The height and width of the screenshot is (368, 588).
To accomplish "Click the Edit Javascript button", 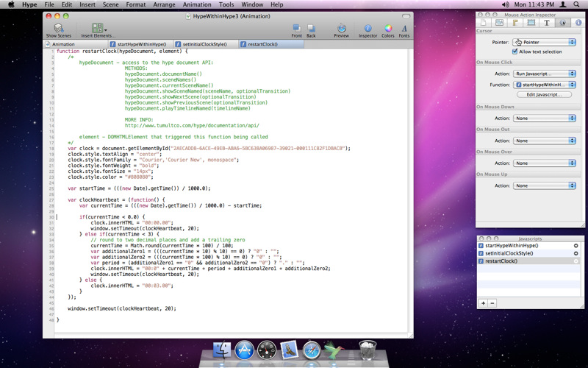I will tap(544, 95).
